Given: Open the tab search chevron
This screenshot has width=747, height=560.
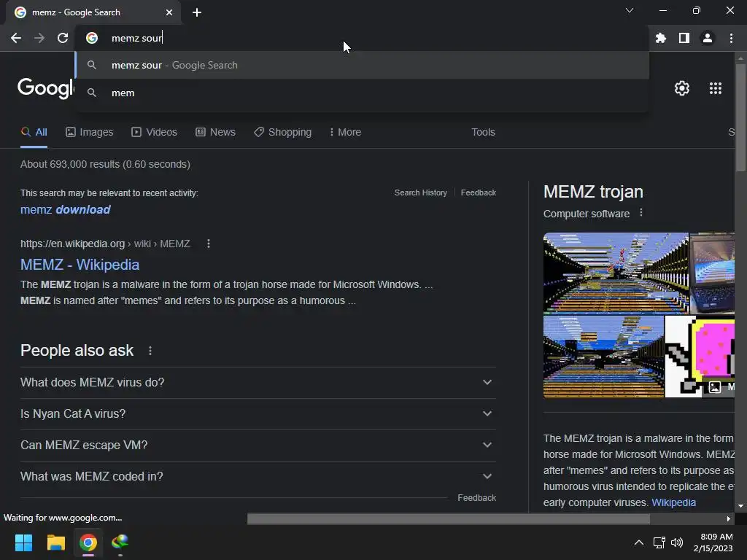Looking at the screenshot, I should pyautogui.click(x=630, y=10).
